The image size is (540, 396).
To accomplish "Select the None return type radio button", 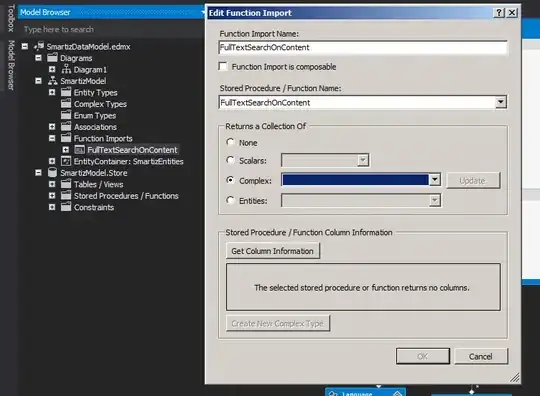I will pos(230,142).
